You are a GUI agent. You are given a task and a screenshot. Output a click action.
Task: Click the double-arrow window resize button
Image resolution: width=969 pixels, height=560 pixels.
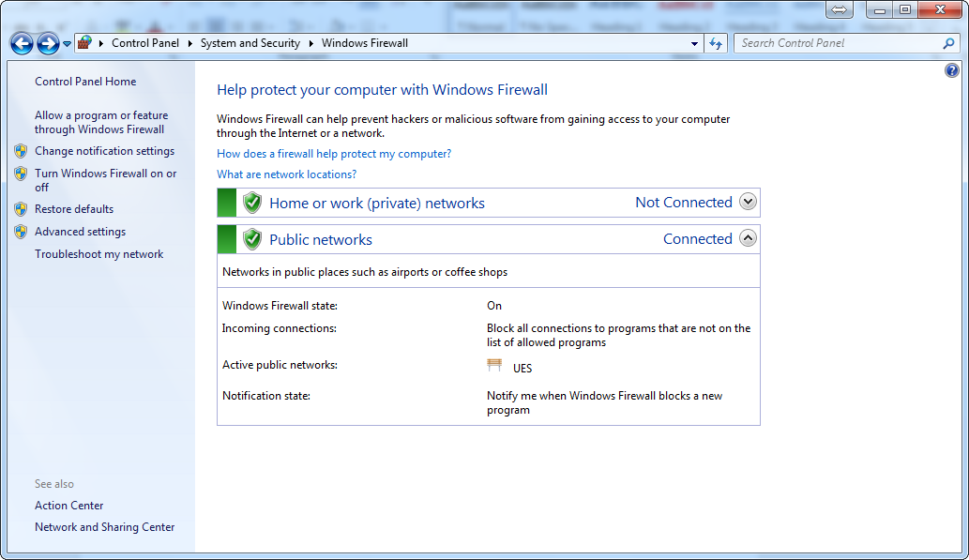840,9
